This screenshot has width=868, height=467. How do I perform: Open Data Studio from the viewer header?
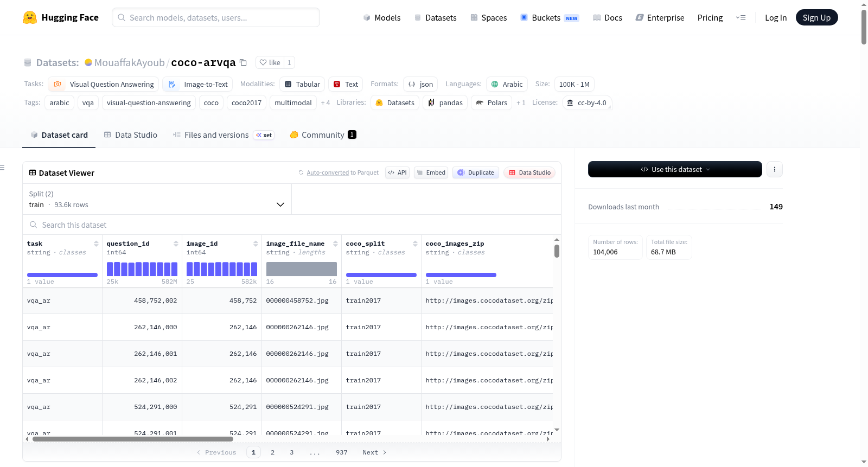click(529, 172)
